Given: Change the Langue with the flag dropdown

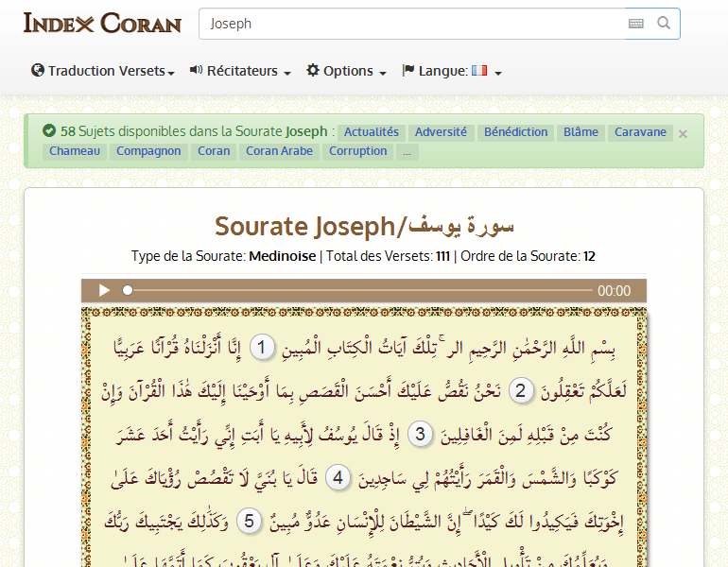Looking at the screenshot, I should tap(452, 71).
